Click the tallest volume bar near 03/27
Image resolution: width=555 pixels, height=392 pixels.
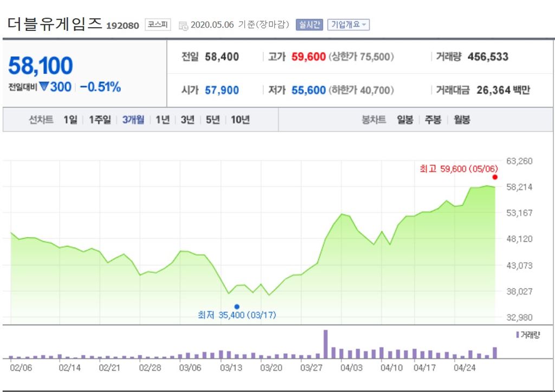[326, 344]
